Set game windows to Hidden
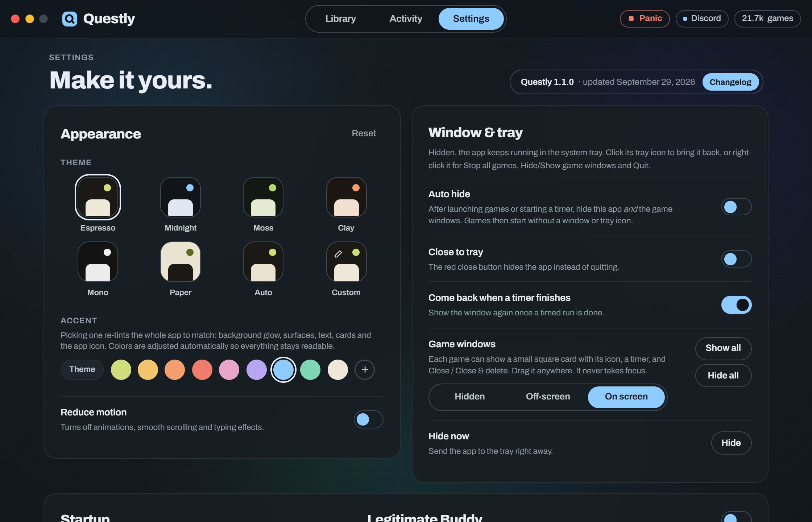This screenshot has height=522, width=812. point(470,397)
